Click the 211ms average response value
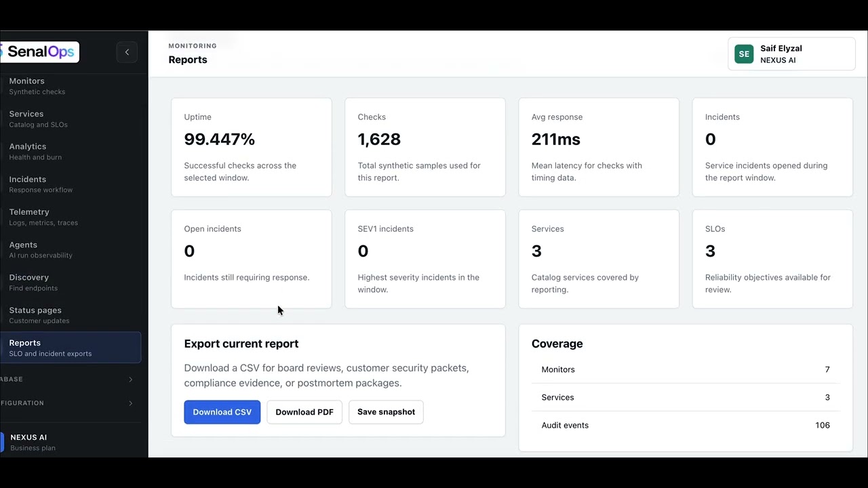868x488 pixels. (x=556, y=139)
